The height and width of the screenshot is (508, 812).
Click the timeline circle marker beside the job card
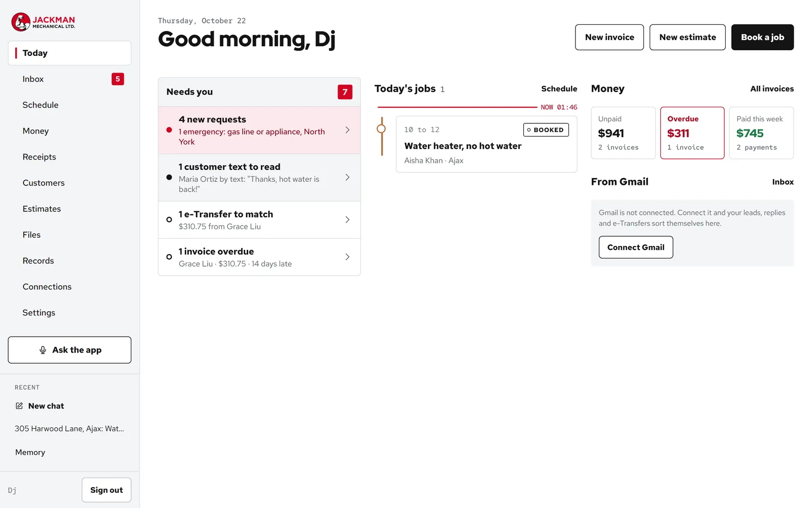coord(381,129)
